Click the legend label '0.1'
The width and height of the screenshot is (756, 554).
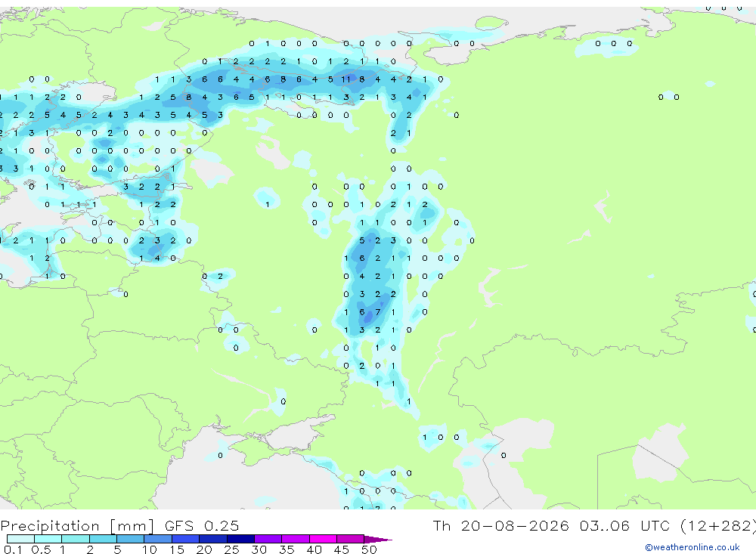tap(13, 549)
